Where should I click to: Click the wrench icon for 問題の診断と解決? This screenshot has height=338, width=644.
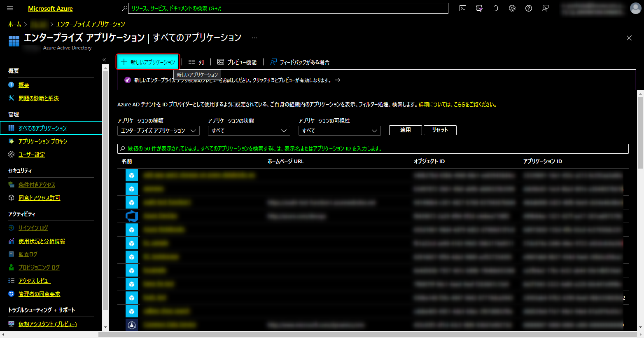click(11, 98)
